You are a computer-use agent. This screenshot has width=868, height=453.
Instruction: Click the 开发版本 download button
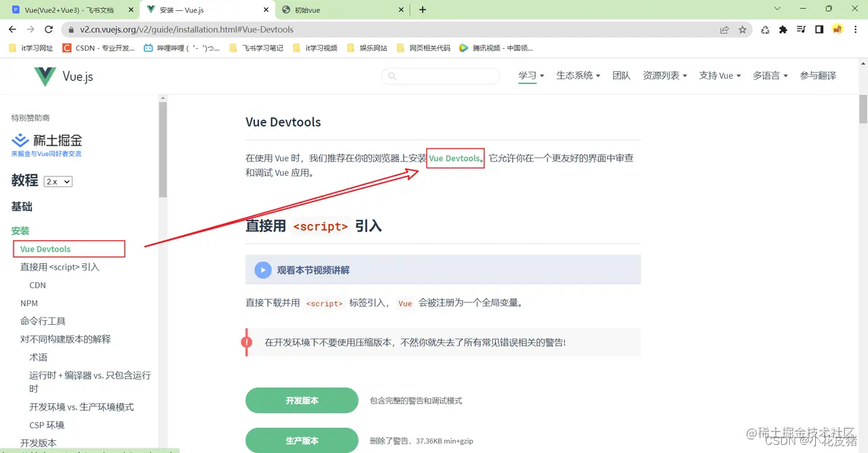click(301, 400)
